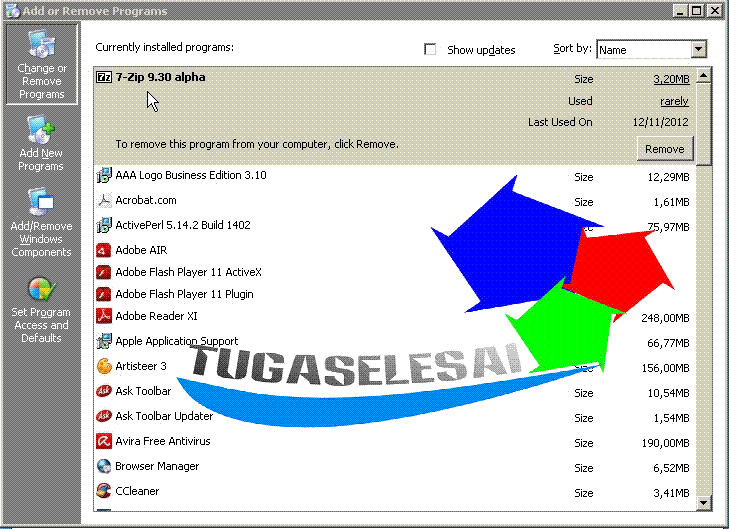Image resolution: width=729 pixels, height=529 pixels.
Task: Click the program list scroll down arrow
Action: point(703,503)
